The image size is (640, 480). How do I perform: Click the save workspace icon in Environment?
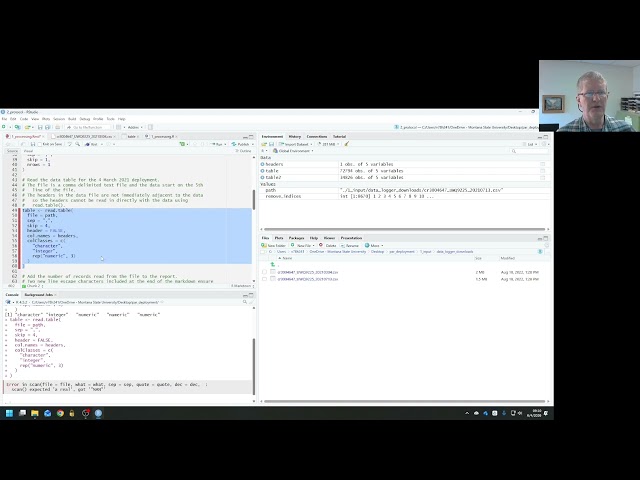click(271, 144)
